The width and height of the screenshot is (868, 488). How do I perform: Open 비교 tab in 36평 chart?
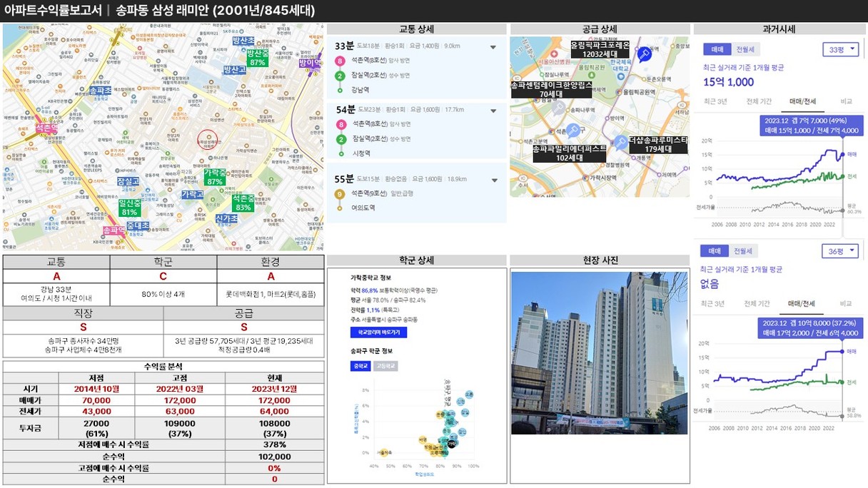coord(846,303)
